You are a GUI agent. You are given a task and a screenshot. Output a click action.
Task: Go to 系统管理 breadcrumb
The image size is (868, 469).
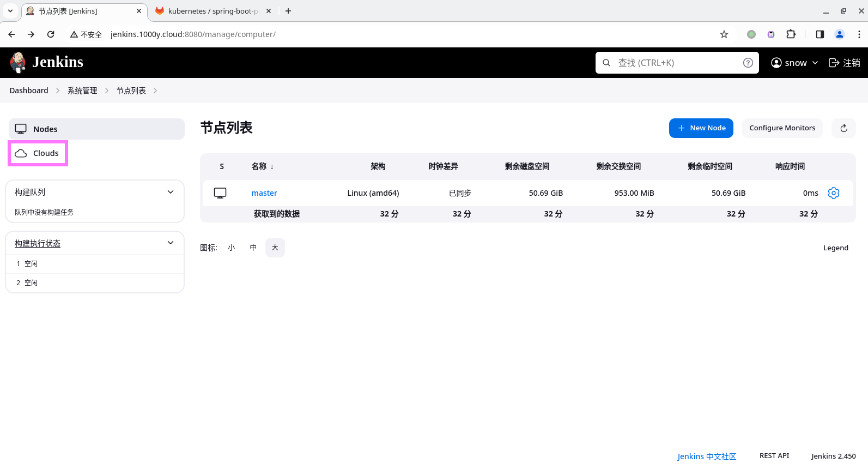click(82, 91)
